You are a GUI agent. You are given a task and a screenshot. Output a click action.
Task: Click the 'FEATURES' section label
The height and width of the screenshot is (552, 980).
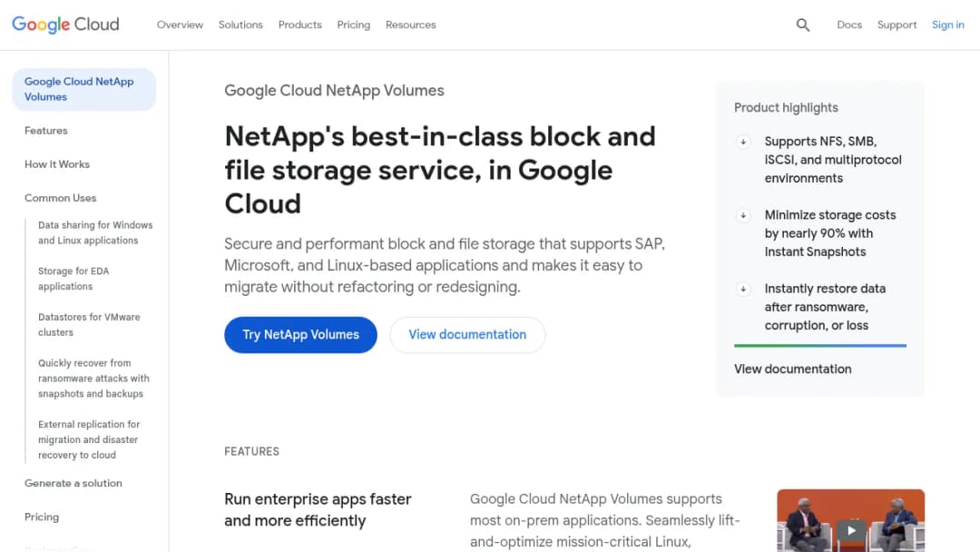(x=252, y=451)
